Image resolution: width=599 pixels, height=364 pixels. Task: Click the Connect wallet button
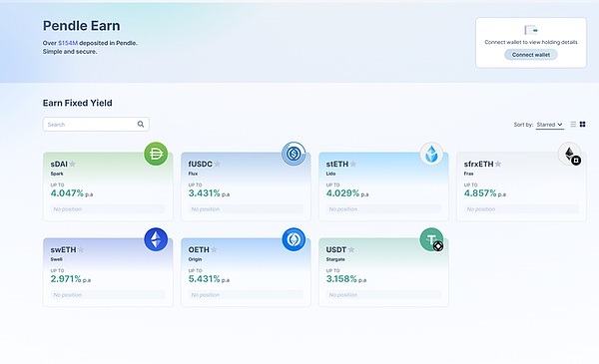531,55
